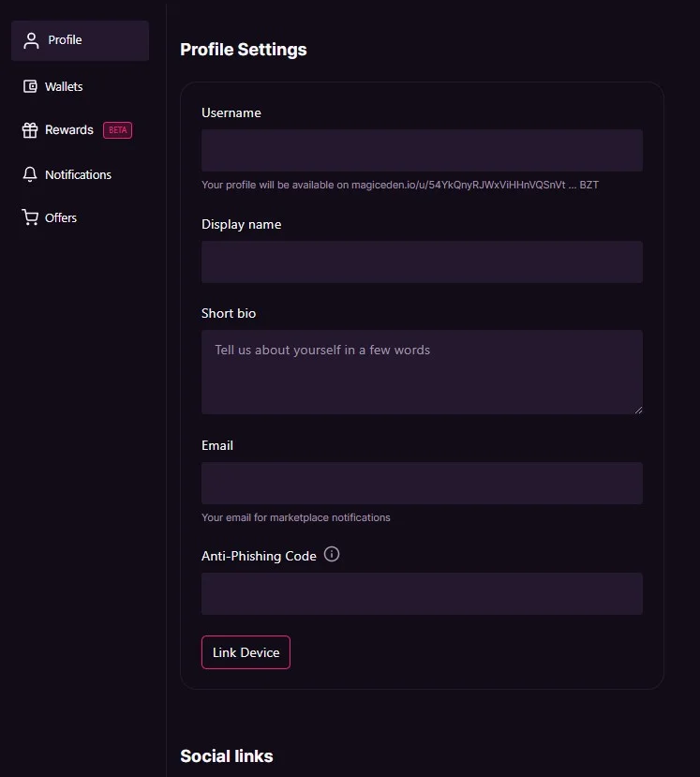
Task: Click into the Display name field
Action: 422,261
